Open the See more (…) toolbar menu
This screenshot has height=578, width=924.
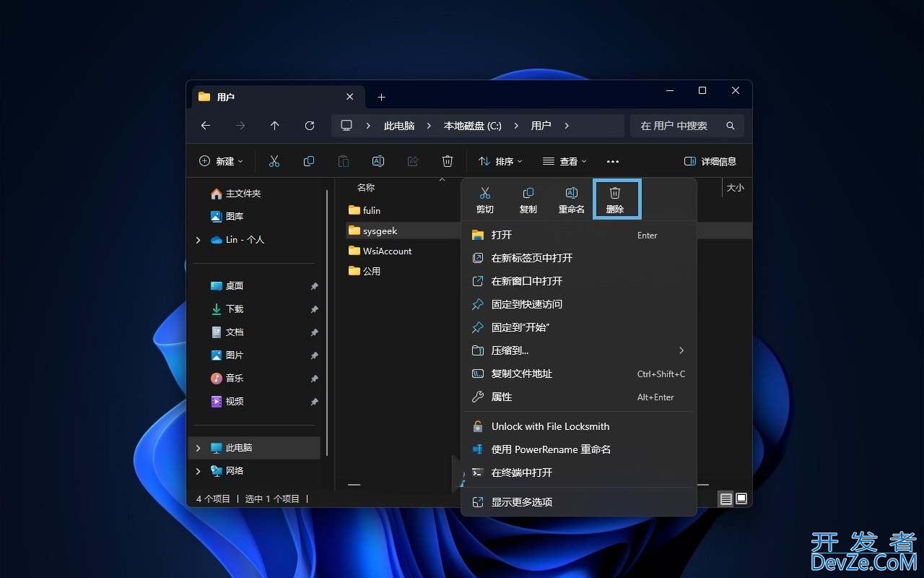(x=613, y=161)
